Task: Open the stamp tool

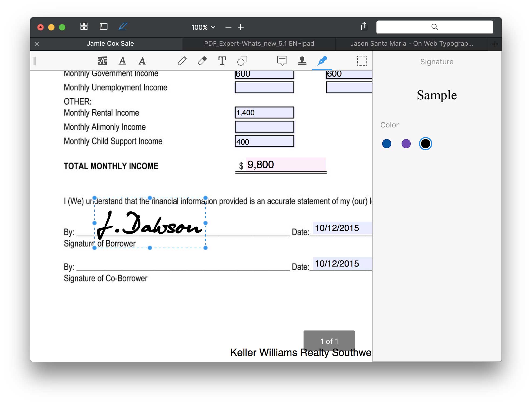Action: [x=302, y=61]
